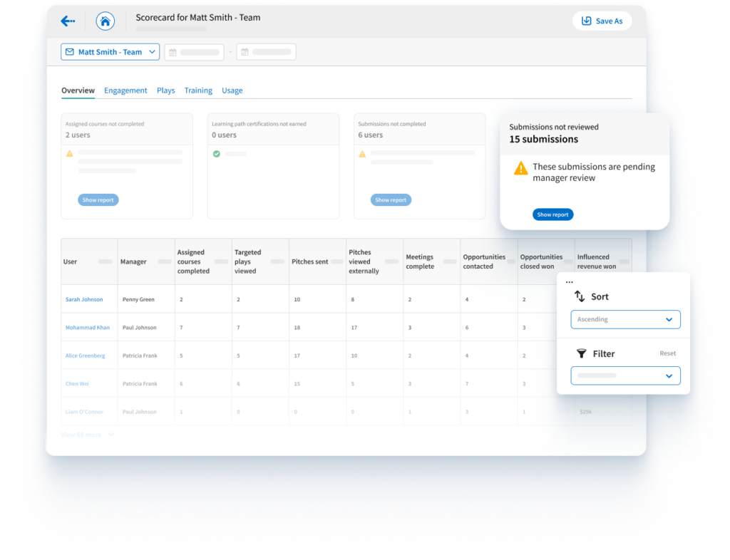The image size is (730, 560).
Task: Open the Ascending sort order dropdown
Action: tap(625, 319)
